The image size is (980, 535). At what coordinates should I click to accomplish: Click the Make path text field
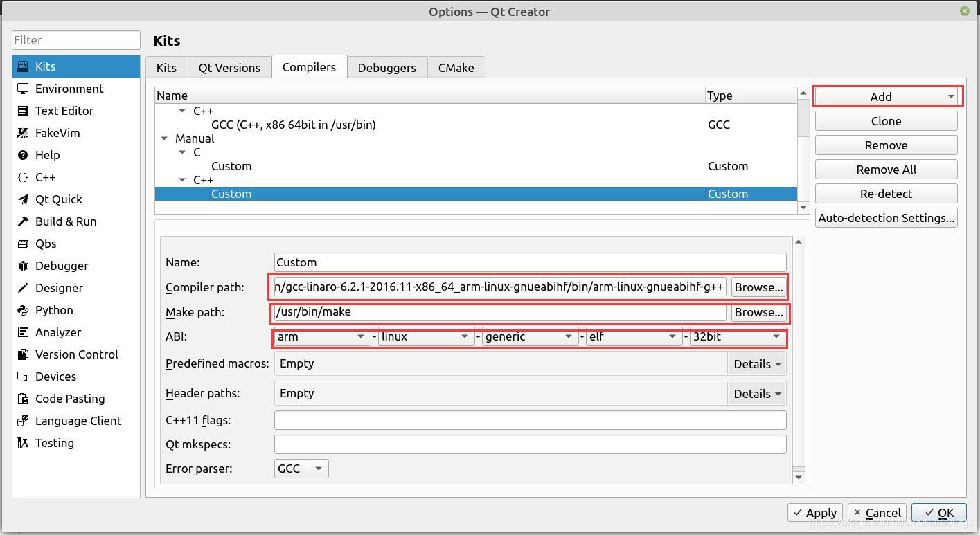coord(499,312)
